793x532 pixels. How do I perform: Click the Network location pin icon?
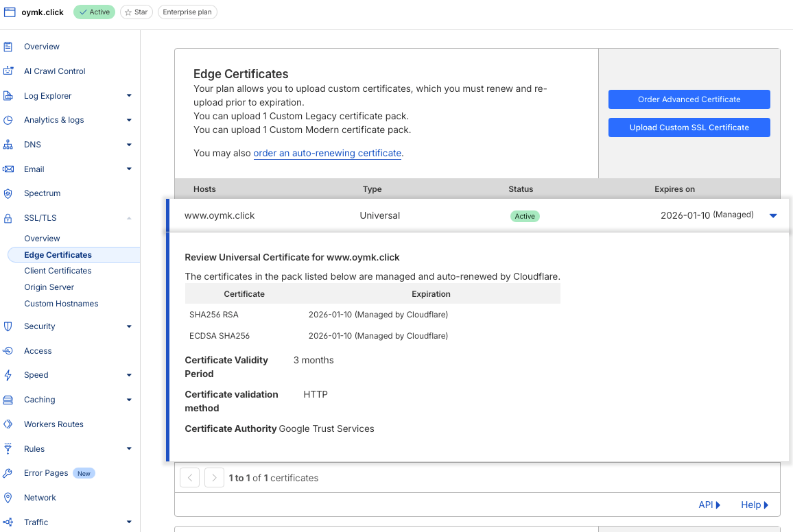click(8, 498)
